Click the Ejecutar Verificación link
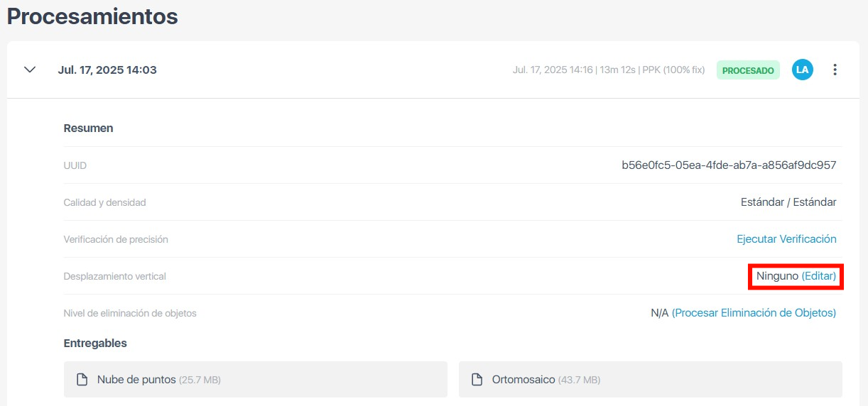The image size is (868, 406). coord(786,239)
